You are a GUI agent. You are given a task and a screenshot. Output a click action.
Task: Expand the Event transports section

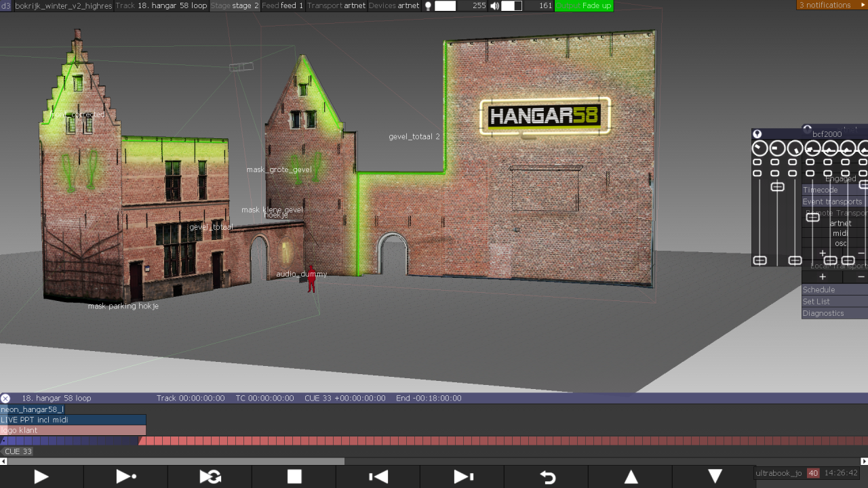click(835, 201)
